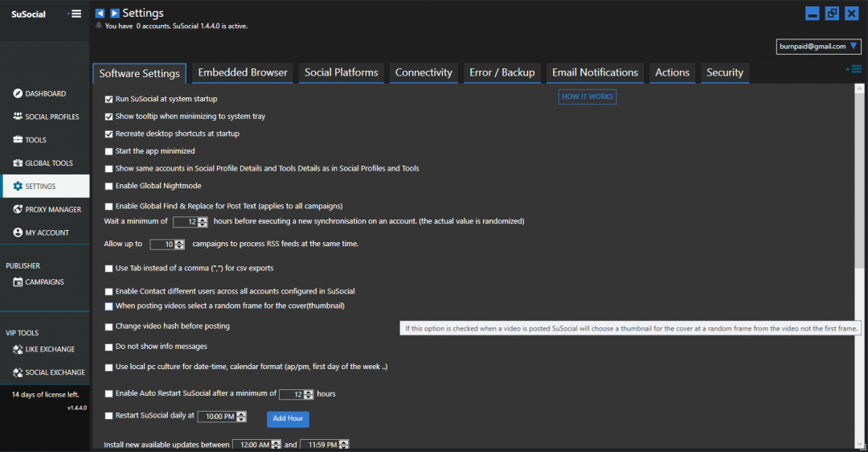Uncheck Run SuSocial at system startup
The height and width of the screenshot is (452, 868).
[x=109, y=99]
